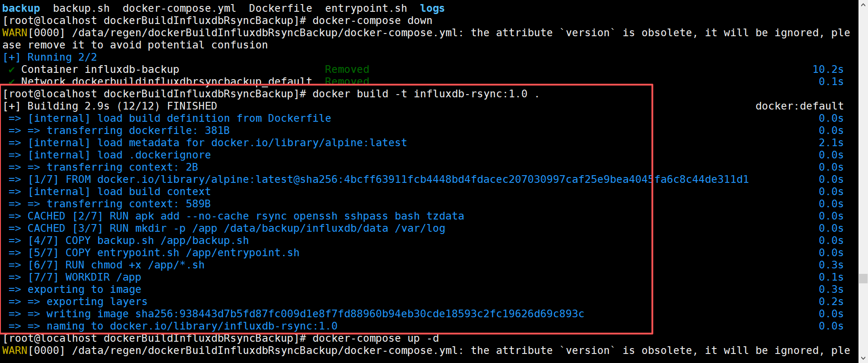Click the 'docker build -t influxdb-rsync:1.0 .' command
The width and height of the screenshot is (868, 363).
(x=425, y=94)
